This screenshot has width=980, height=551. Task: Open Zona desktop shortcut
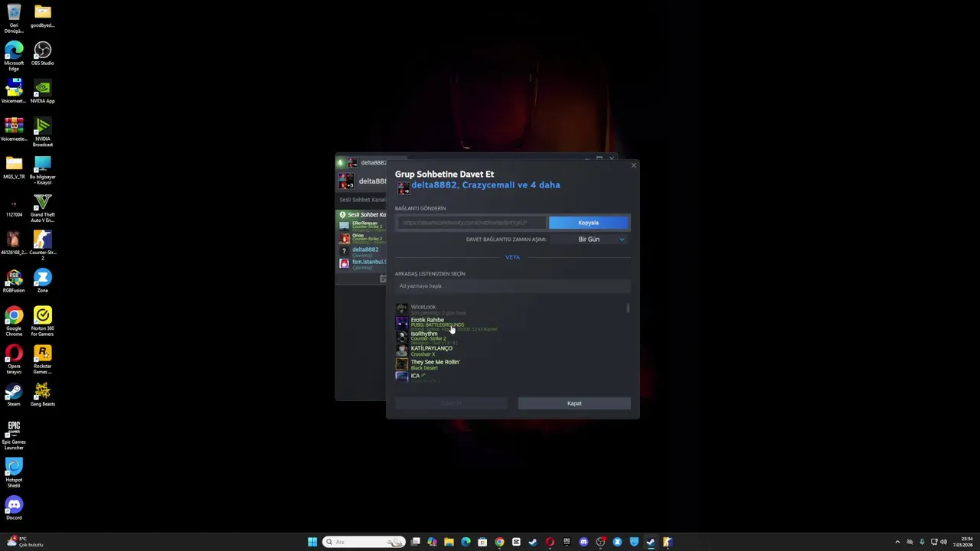click(42, 280)
